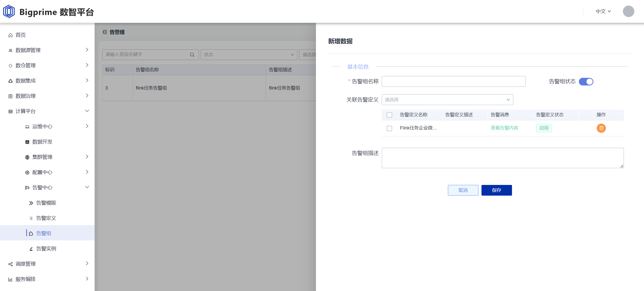Expand the 服务编排 chevron
Image resolution: width=644 pixels, height=291 pixels.
coord(87,279)
